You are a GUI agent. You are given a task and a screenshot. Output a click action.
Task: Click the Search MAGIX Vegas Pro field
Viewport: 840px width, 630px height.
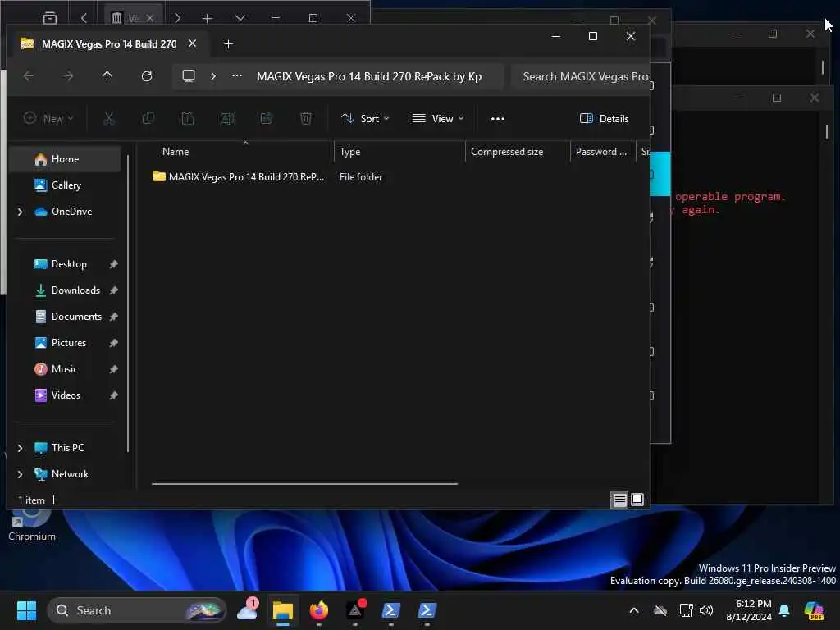pos(580,76)
